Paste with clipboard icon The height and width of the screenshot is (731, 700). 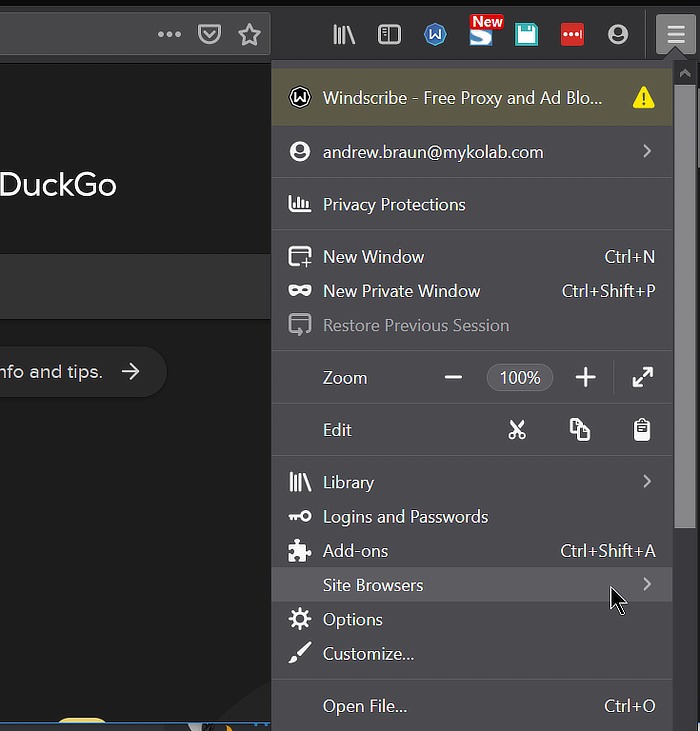[642, 429]
